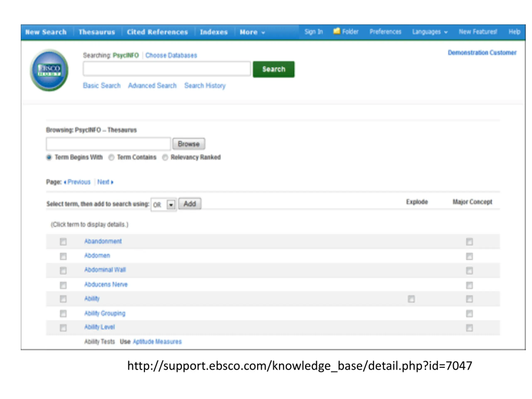
Task: Check the Abducens Nerve term checkbox
Action: tap(63, 285)
